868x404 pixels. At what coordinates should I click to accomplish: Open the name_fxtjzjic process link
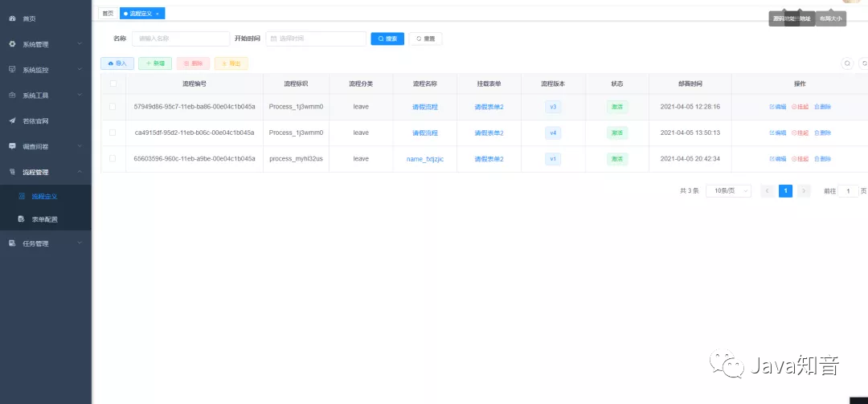click(x=425, y=159)
